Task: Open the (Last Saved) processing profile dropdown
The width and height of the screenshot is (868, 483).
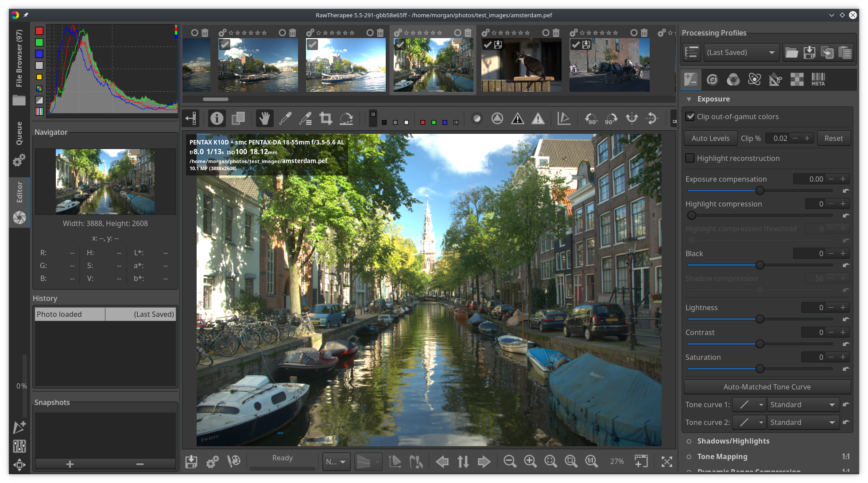Action: click(741, 52)
